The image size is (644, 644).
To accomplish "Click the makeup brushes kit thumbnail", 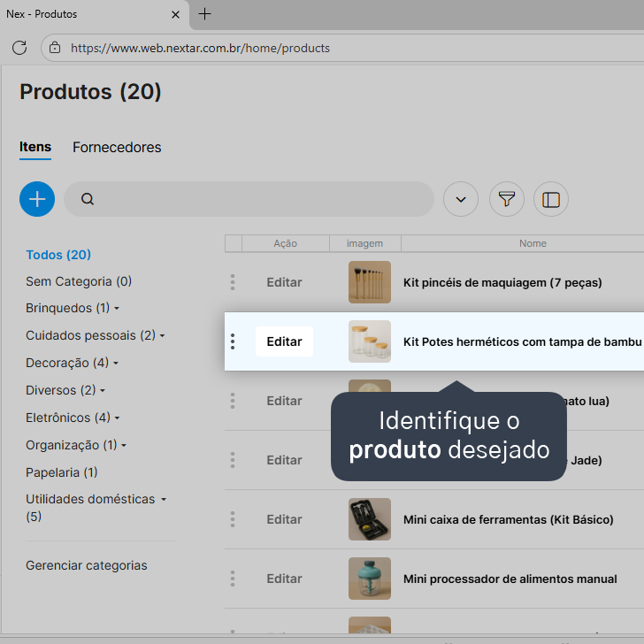I will 370,282.
